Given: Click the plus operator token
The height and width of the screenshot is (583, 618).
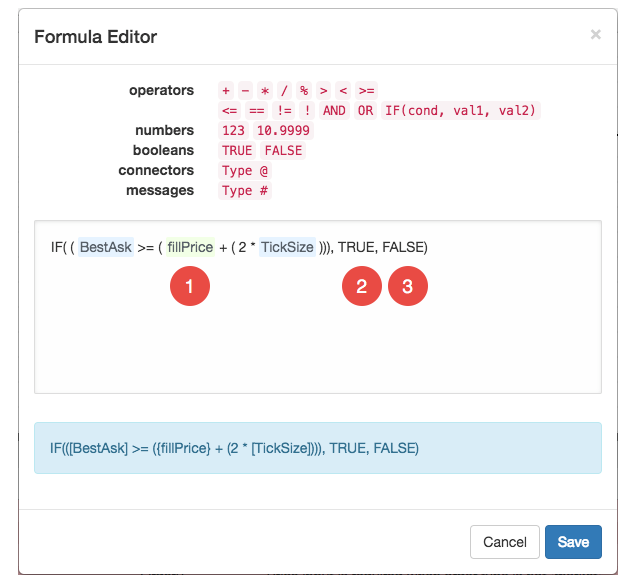Looking at the screenshot, I should (226, 91).
